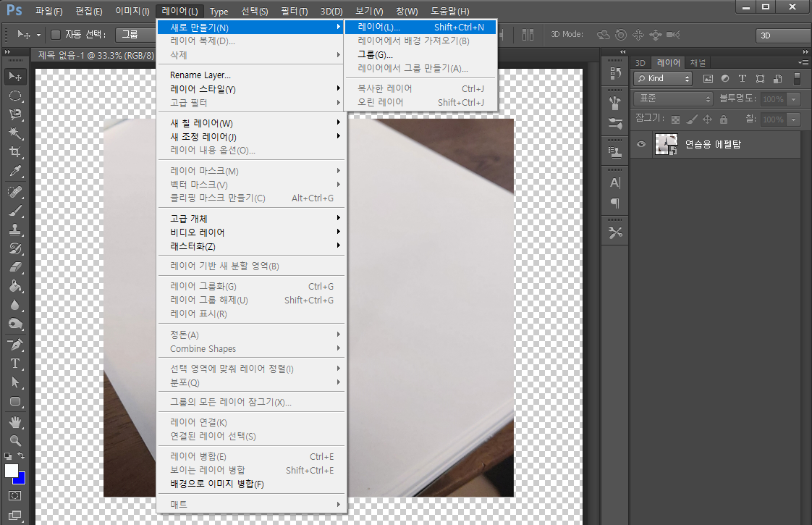Select the Path Selection tool
The height and width of the screenshot is (525, 812).
pos(15,382)
